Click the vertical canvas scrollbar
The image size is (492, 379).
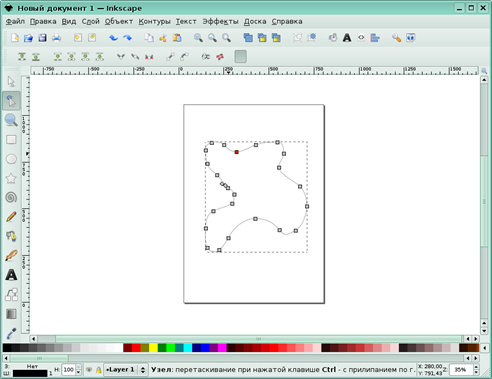click(484, 201)
